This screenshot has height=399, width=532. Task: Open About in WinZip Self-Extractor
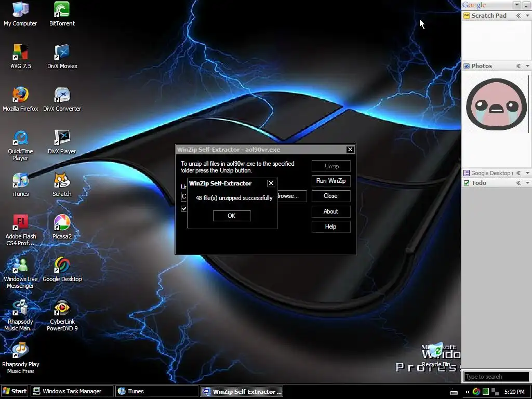tap(331, 211)
